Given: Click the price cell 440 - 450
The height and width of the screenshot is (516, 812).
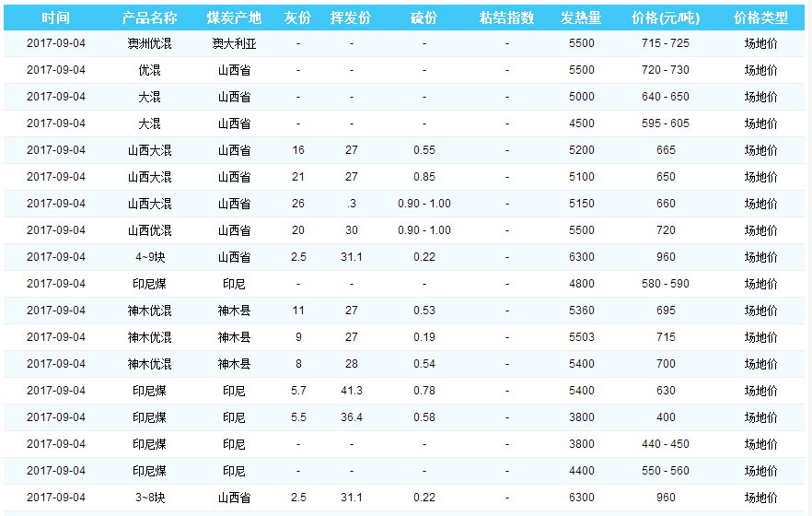Looking at the screenshot, I should (666, 444).
